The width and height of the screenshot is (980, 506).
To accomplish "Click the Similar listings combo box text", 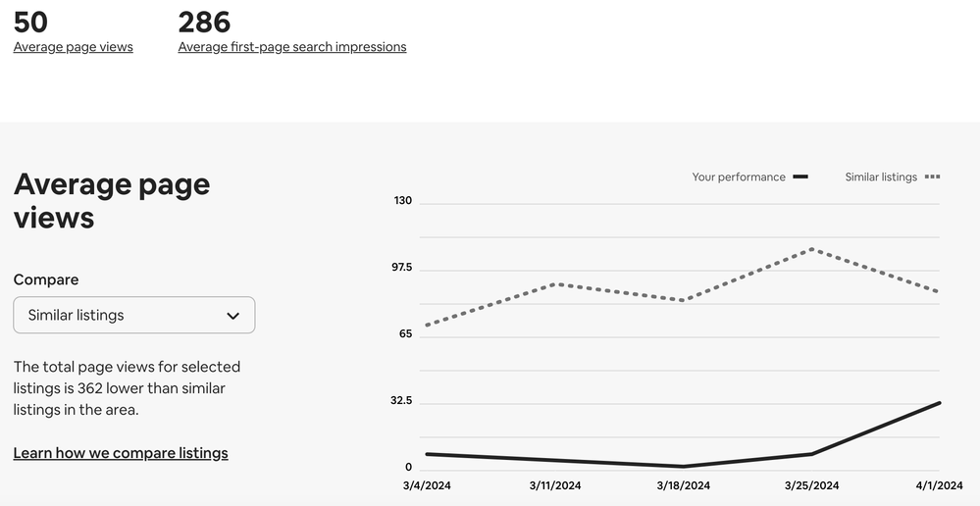I will (77, 316).
